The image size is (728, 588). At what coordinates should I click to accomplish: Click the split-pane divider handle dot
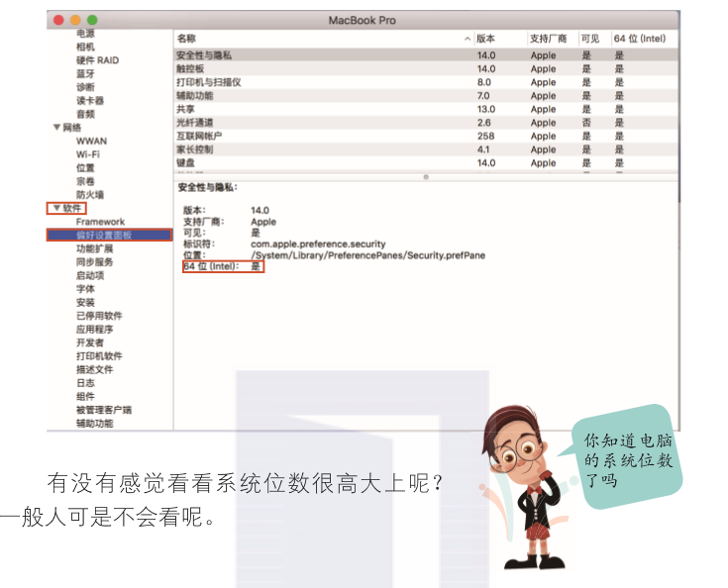(426, 177)
